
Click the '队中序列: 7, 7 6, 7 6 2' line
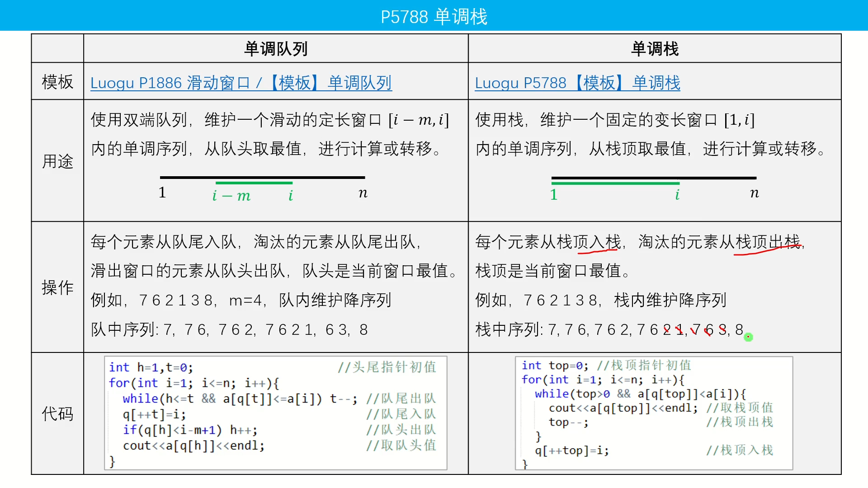click(229, 330)
